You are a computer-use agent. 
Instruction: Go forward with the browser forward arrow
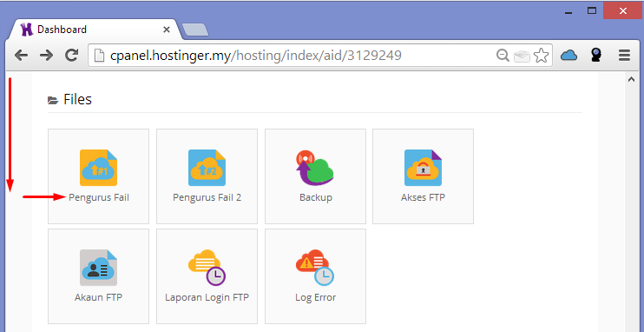(x=46, y=55)
